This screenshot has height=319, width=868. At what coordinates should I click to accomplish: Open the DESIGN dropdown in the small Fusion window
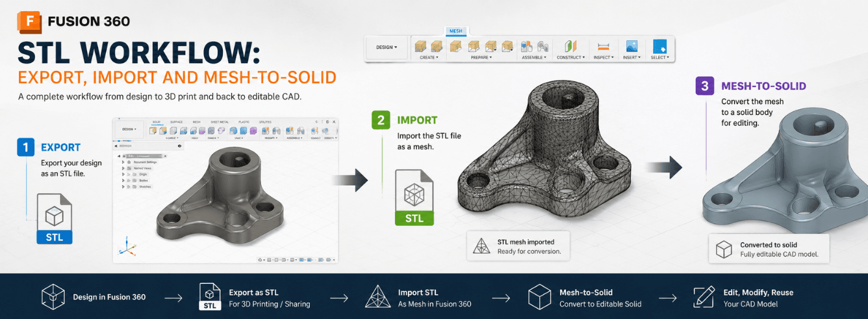coord(129,129)
